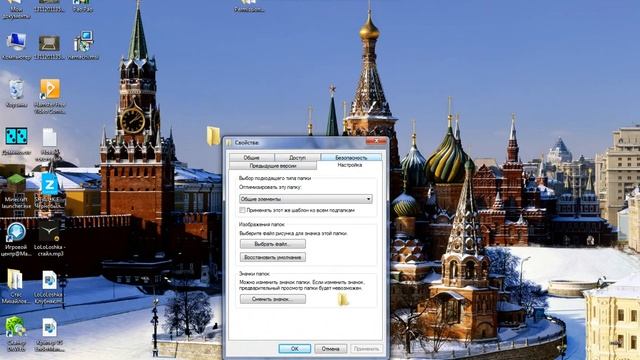Select the blank white document desktop icon

coord(50,137)
